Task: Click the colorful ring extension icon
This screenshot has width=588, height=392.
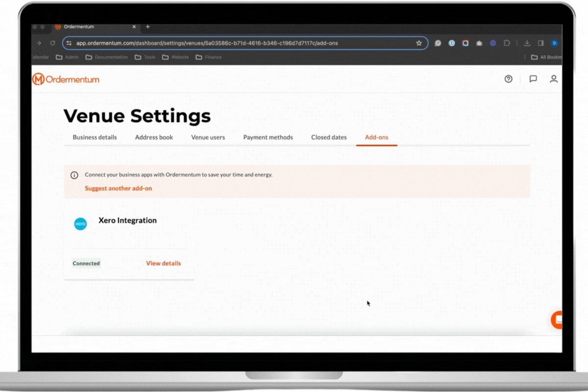Action: [x=465, y=43]
